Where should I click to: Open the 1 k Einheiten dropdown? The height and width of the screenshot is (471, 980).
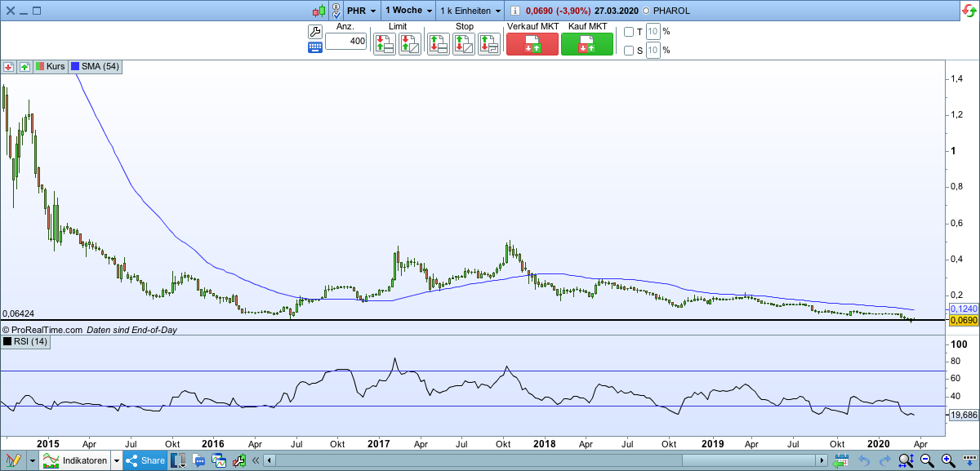(470, 11)
